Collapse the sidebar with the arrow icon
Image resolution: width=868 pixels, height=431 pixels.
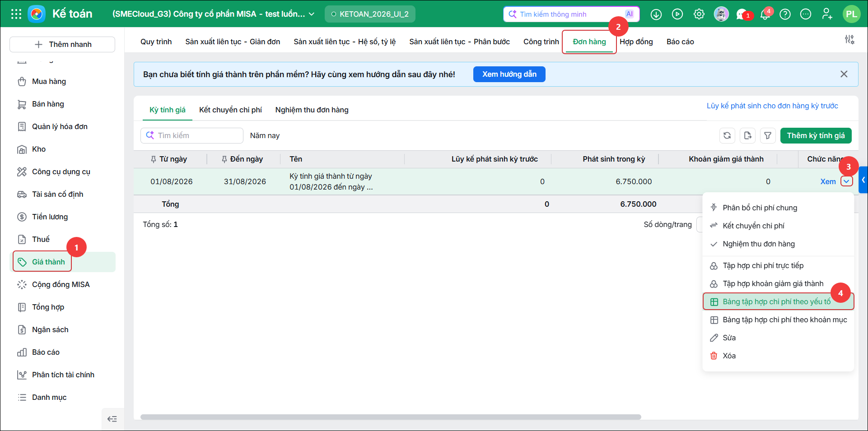point(112,419)
